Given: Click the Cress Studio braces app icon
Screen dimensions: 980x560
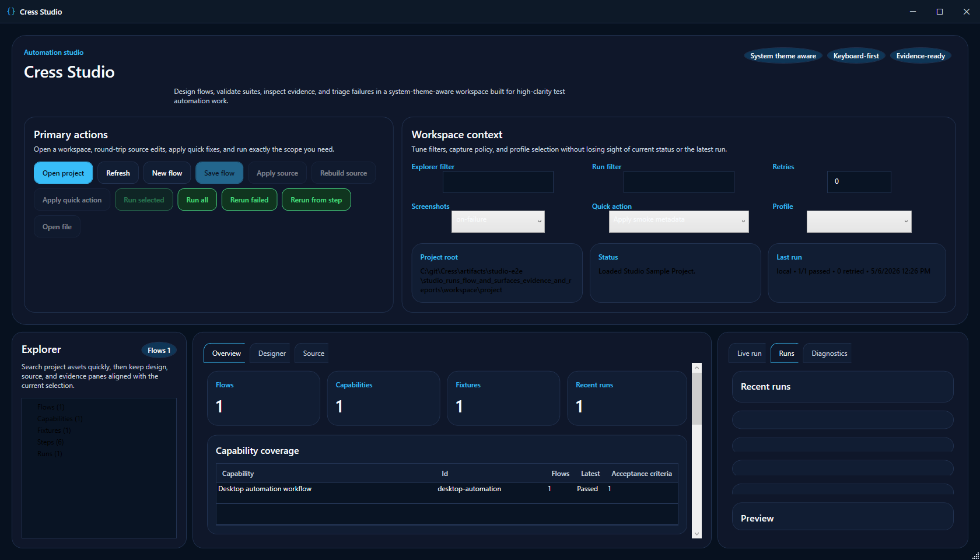Looking at the screenshot, I should tap(10, 12).
